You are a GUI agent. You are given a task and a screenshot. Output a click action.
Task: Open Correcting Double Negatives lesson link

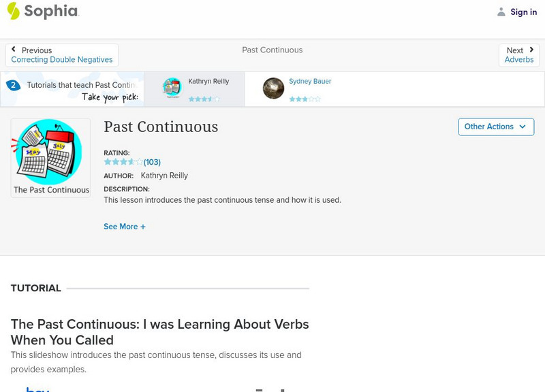(62, 60)
